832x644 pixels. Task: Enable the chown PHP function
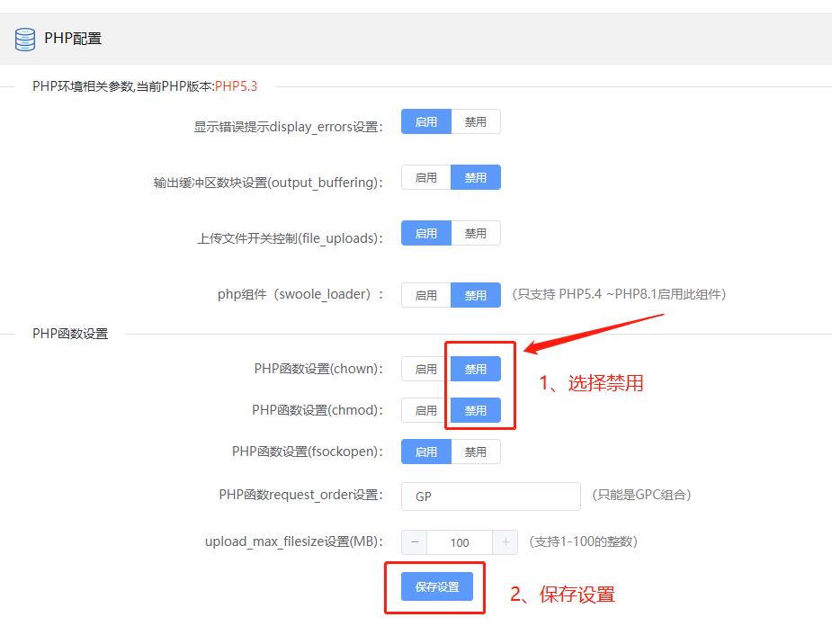[425, 369]
